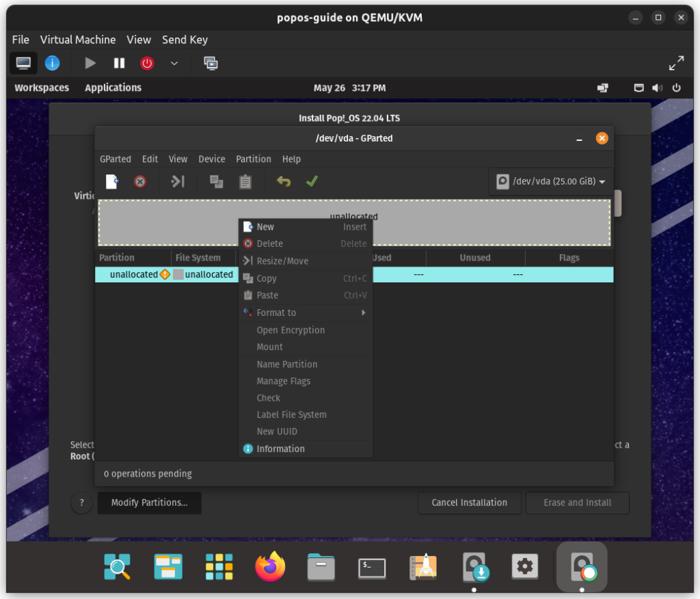The image size is (700, 599).
Task: Click Erase and Install button
Action: pyautogui.click(x=577, y=503)
